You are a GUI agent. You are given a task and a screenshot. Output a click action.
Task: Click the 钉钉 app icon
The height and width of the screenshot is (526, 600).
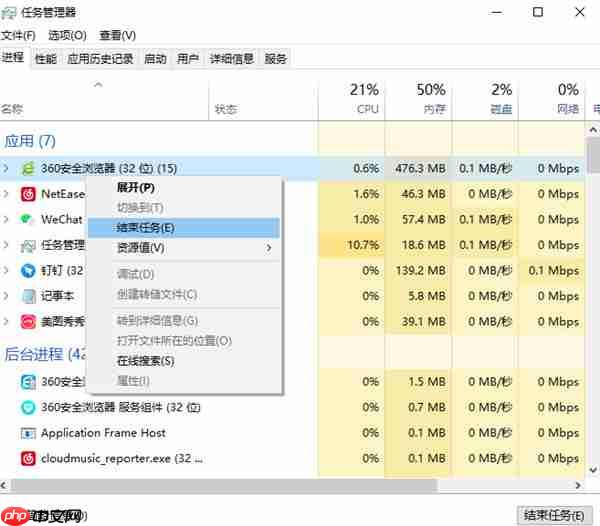tap(28, 270)
